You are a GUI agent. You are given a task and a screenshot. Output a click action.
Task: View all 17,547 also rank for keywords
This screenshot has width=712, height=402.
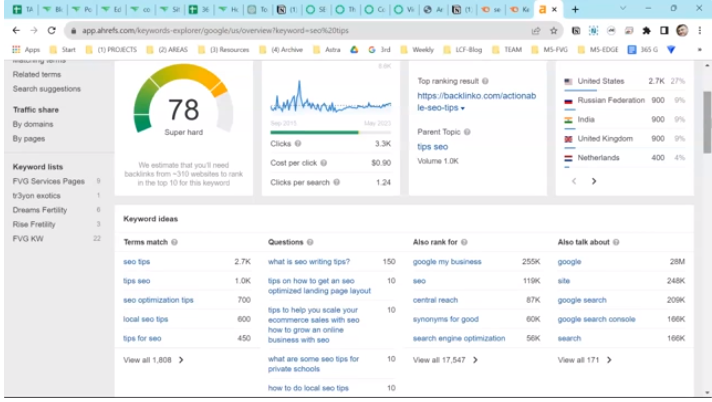[x=445, y=360]
